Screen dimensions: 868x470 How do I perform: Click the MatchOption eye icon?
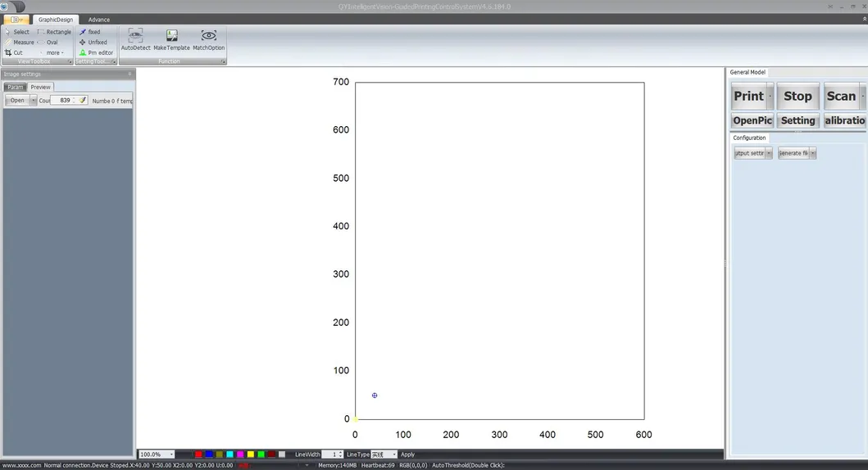tap(209, 36)
